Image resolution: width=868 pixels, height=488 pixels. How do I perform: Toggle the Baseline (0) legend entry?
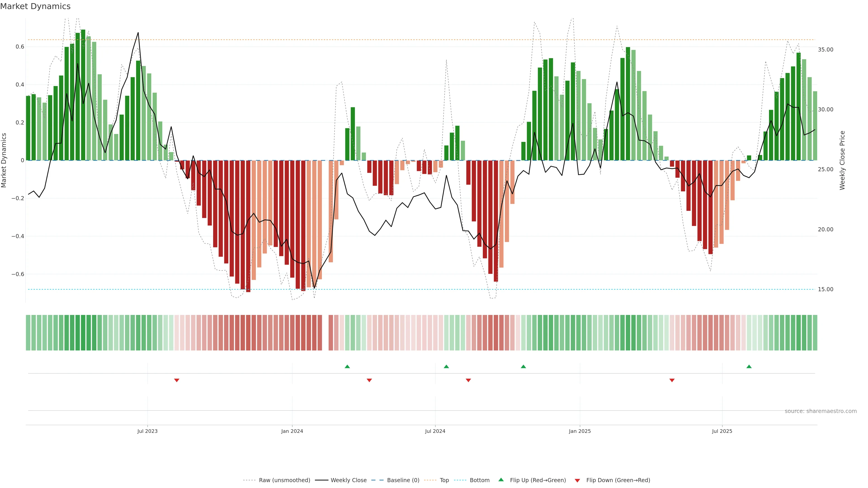point(403,480)
